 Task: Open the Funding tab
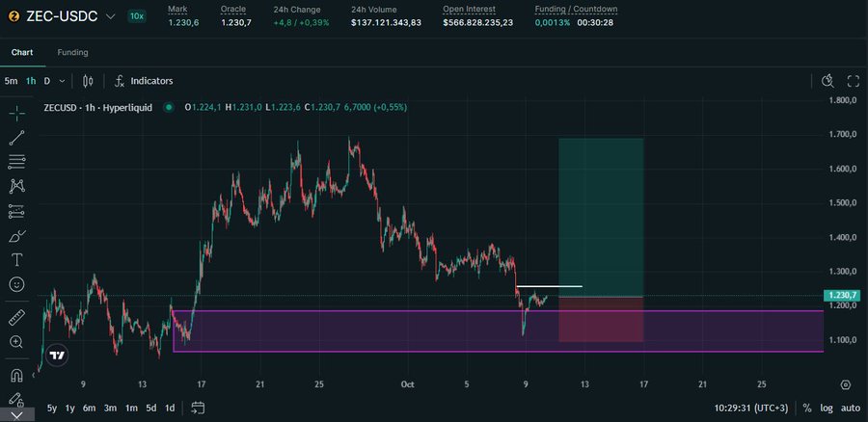coord(72,53)
